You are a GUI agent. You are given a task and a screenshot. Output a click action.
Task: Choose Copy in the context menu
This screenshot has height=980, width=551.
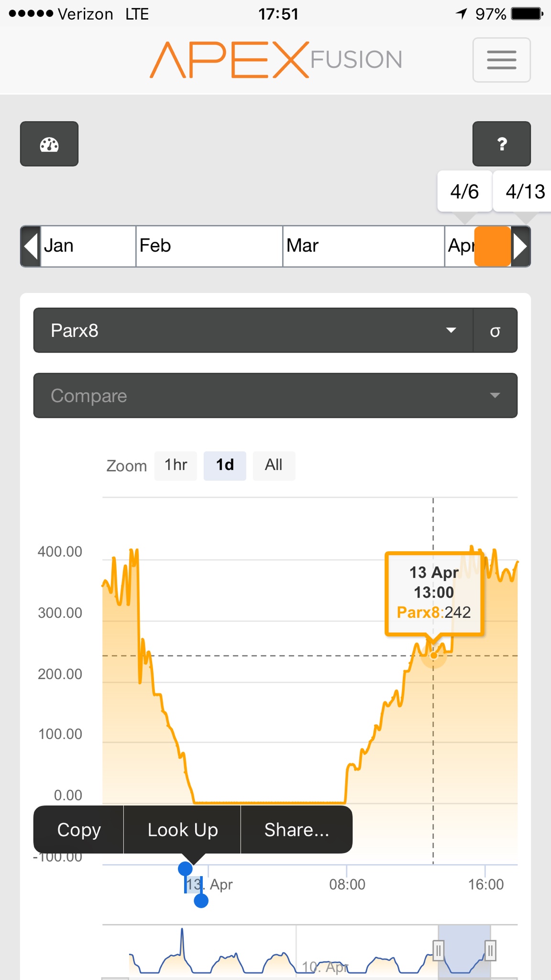(x=79, y=830)
